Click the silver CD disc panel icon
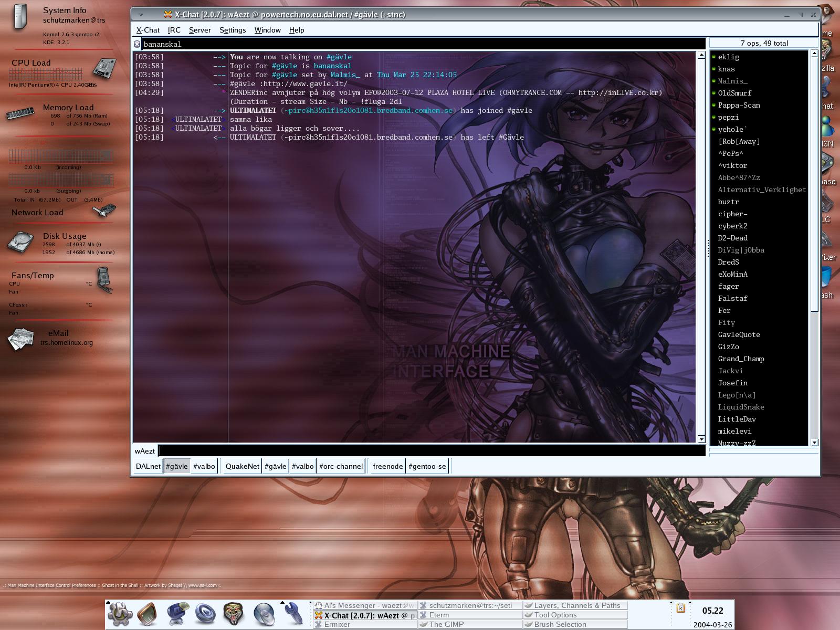The image size is (840, 630). click(x=263, y=614)
